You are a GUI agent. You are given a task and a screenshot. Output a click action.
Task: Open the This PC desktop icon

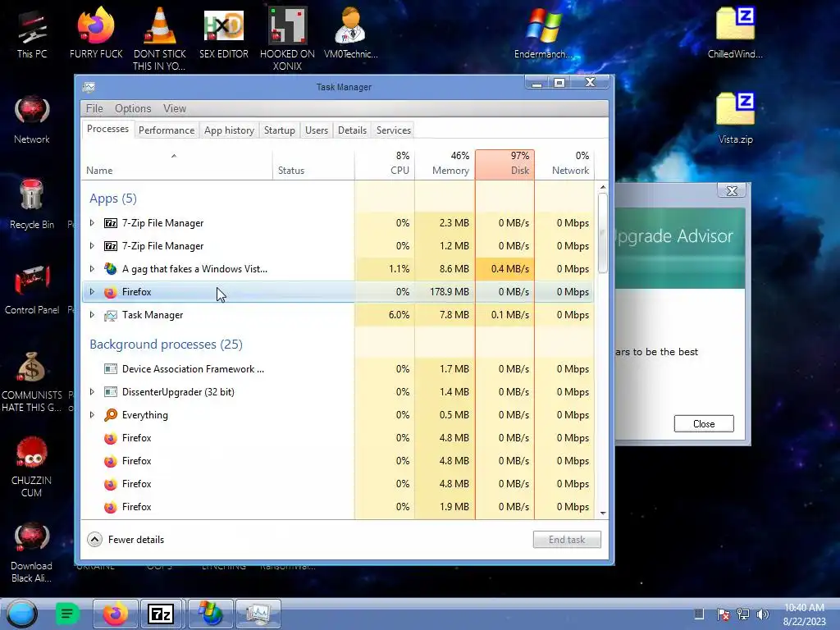(x=32, y=34)
